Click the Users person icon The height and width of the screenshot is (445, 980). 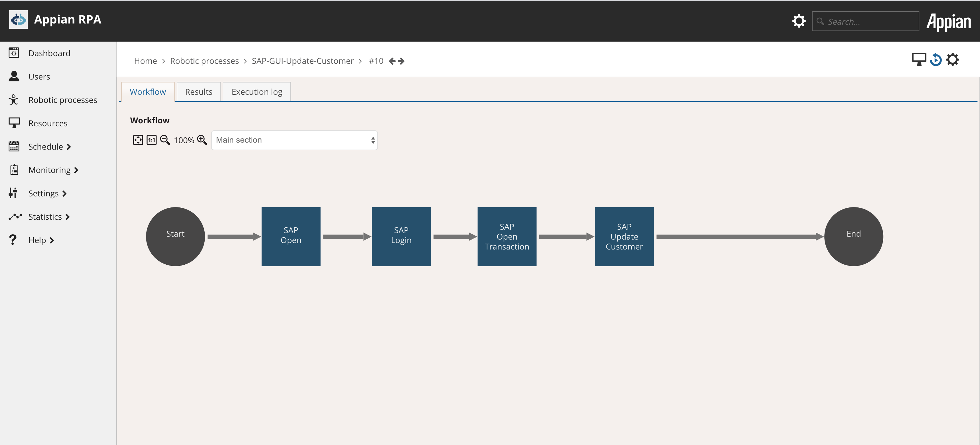pyautogui.click(x=14, y=76)
